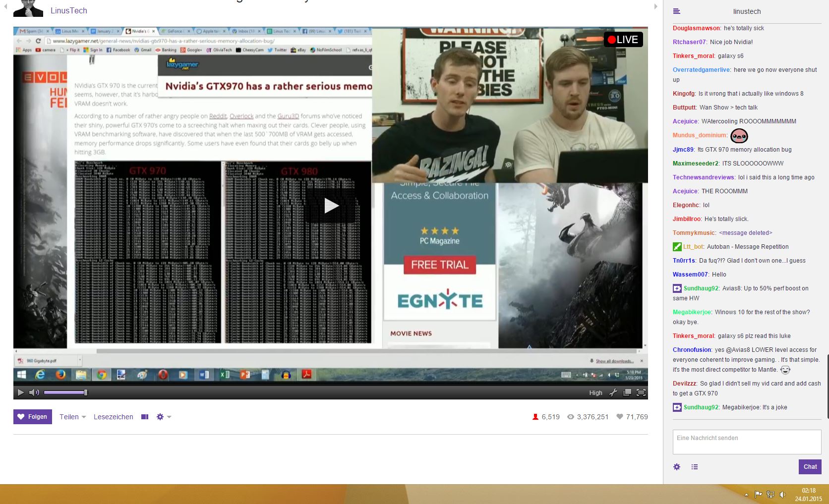Open player settings wrench icon
Screen dimensions: 829x504
point(613,392)
